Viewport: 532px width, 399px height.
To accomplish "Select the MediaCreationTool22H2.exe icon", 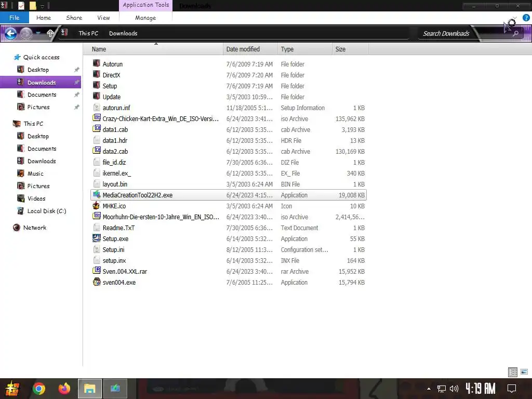I will (x=96, y=194).
